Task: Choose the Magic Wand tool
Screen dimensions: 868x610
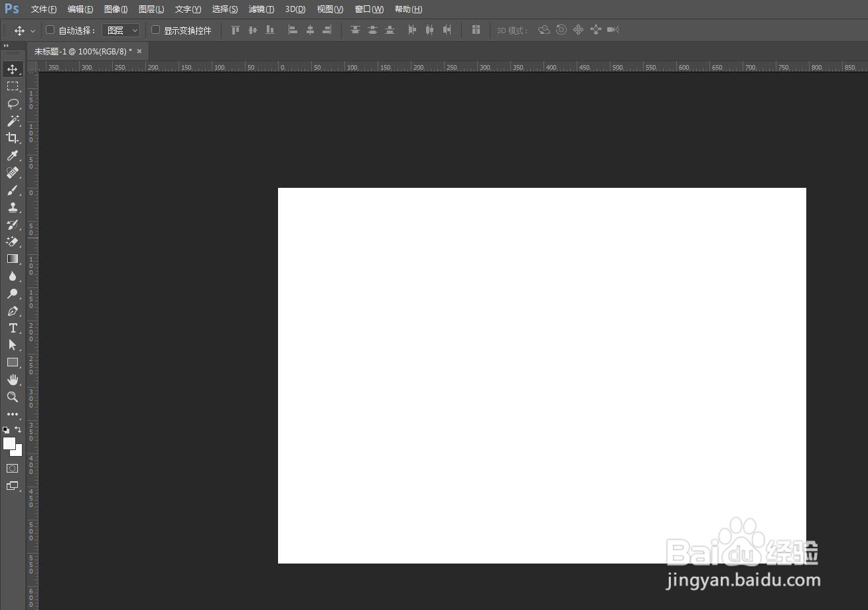Action: (13, 121)
